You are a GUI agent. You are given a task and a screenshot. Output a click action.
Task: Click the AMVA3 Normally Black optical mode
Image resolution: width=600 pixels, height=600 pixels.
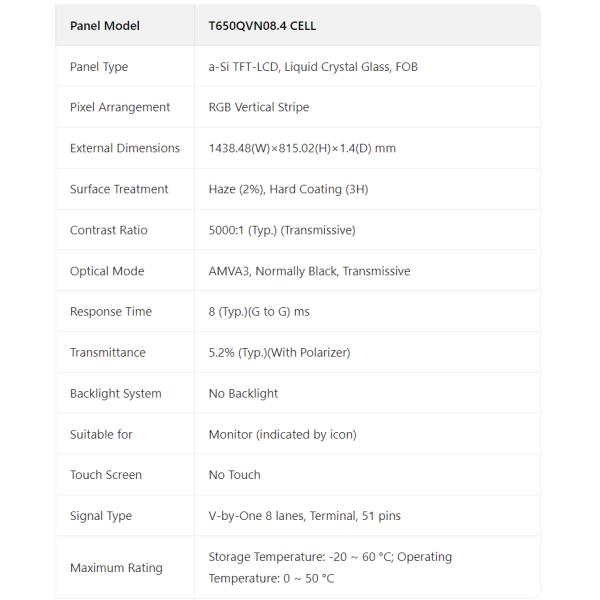click(309, 271)
